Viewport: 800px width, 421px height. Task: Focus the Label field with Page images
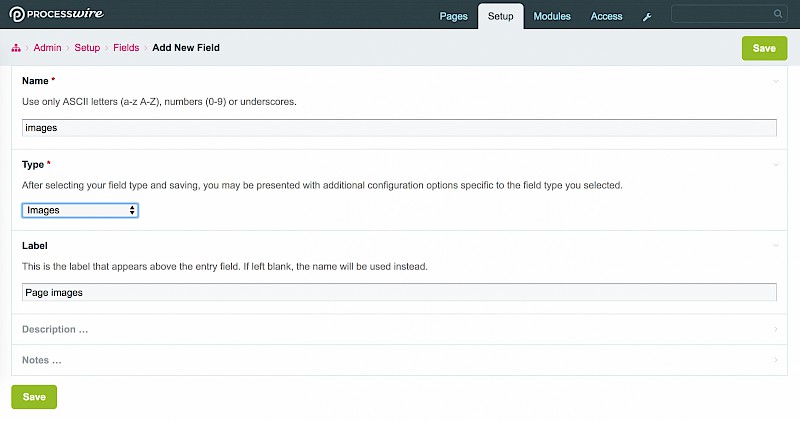point(399,293)
